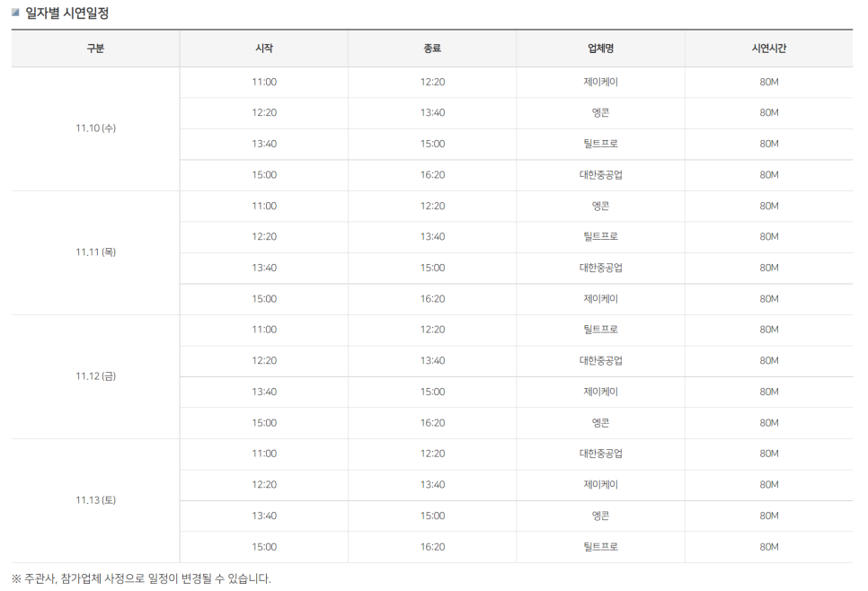Screen dimensions: 868x591
Task: Click 엥콘 in the 11.11 11:00 row
Action: [600, 206]
